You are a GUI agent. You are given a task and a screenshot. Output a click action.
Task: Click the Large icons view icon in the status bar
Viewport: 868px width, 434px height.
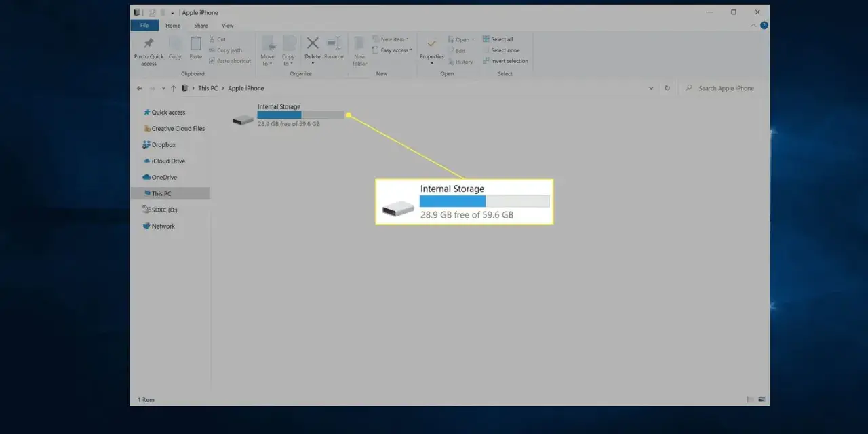762,399
